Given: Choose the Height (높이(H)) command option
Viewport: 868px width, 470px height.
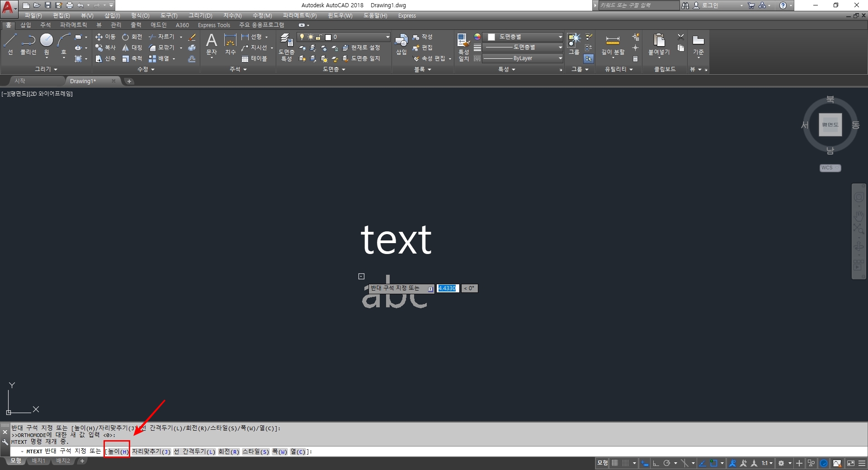Looking at the screenshot, I should tap(118, 451).
